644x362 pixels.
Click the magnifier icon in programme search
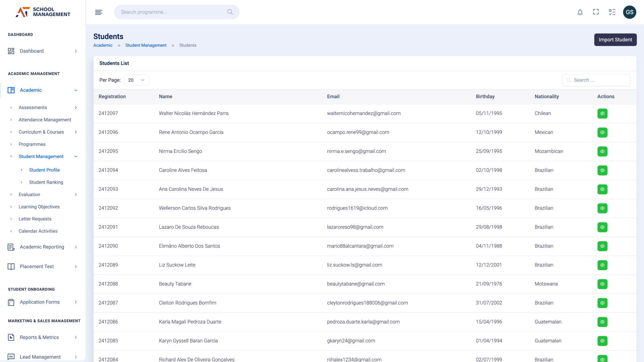(230, 12)
